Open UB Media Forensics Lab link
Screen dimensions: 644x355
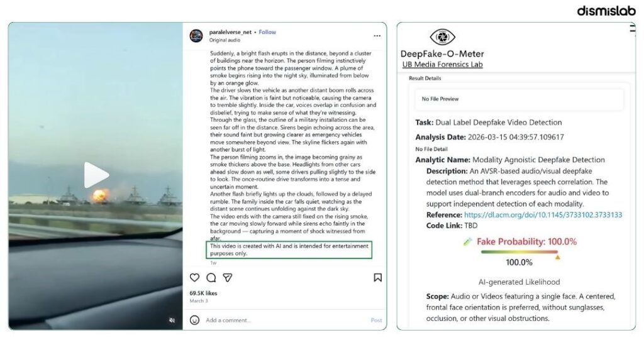[442, 65]
